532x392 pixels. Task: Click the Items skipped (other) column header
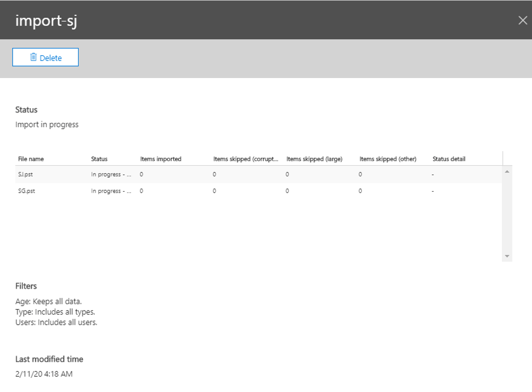388,159
